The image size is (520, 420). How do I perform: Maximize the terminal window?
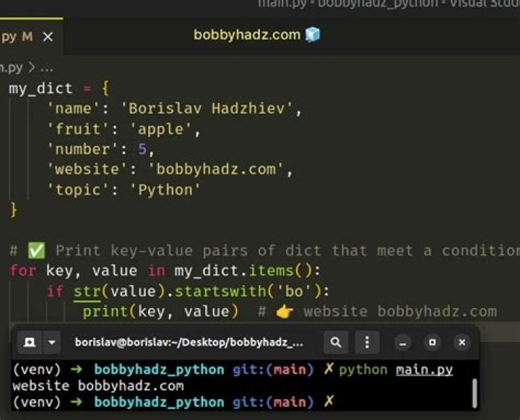tap(432, 342)
